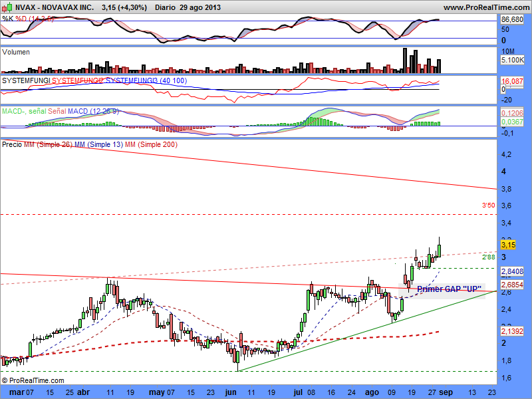This screenshot has height=399, width=532.
Task: Click the 16,087 SYSTEMFUNGI value box
Action: click(512, 81)
